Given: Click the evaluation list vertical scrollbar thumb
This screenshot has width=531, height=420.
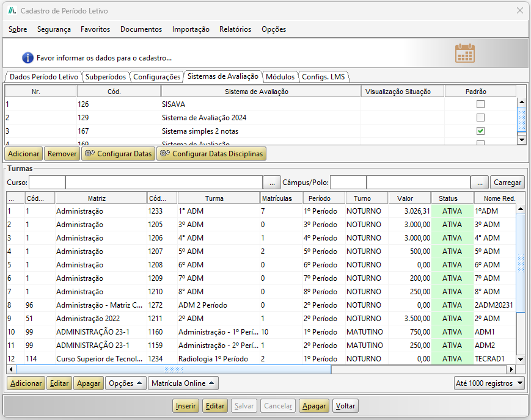Looking at the screenshot, I should [x=521, y=119].
